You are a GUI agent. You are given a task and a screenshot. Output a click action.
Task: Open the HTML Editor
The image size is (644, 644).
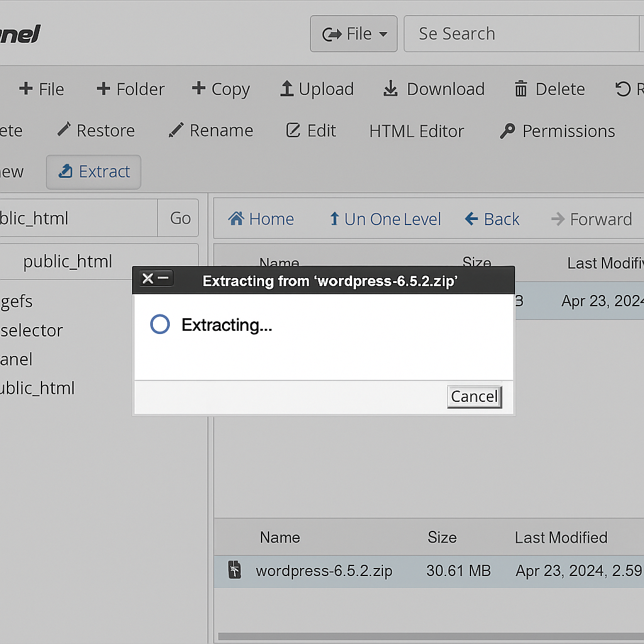click(x=416, y=131)
